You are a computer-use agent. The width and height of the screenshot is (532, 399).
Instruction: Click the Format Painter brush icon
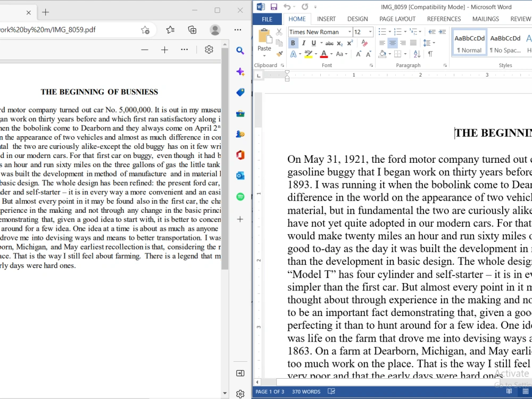pyautogui.click(x=279, y=54)
